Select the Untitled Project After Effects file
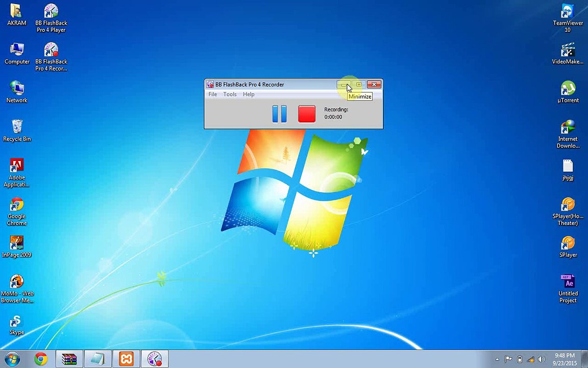 tap(568, 289)
